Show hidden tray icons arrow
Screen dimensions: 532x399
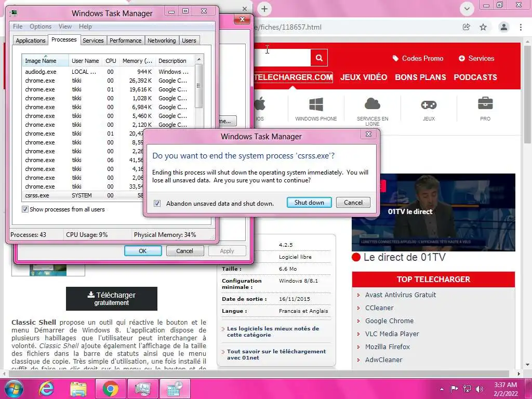pos(442,389)
